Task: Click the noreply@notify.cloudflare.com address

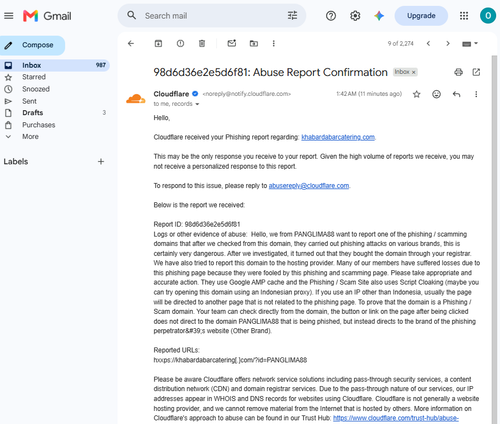Action: pyautogui.click(x=247, y=94)
